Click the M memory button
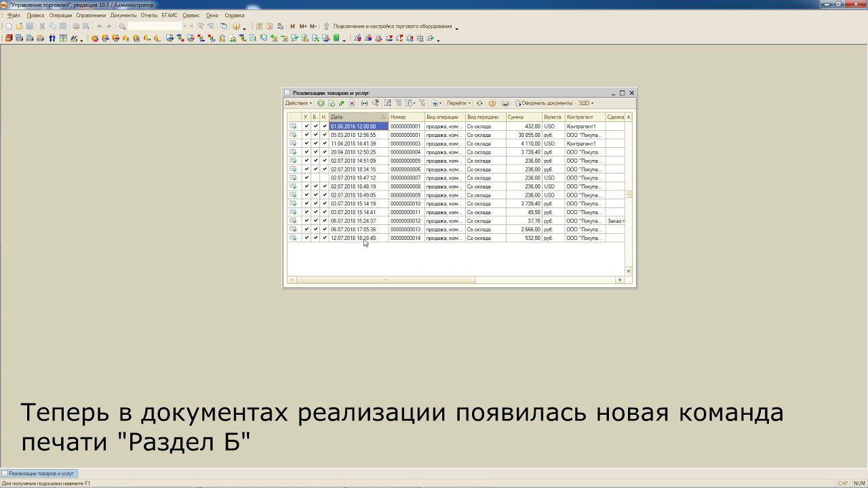The height and width of the screenshot is (488, 868). [x=292, y=26]
